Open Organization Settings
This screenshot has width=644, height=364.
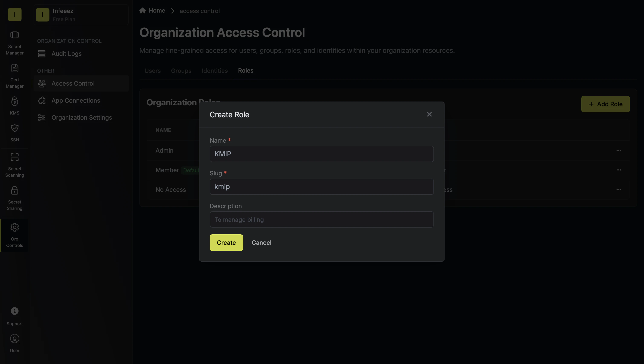coord(81,118)
